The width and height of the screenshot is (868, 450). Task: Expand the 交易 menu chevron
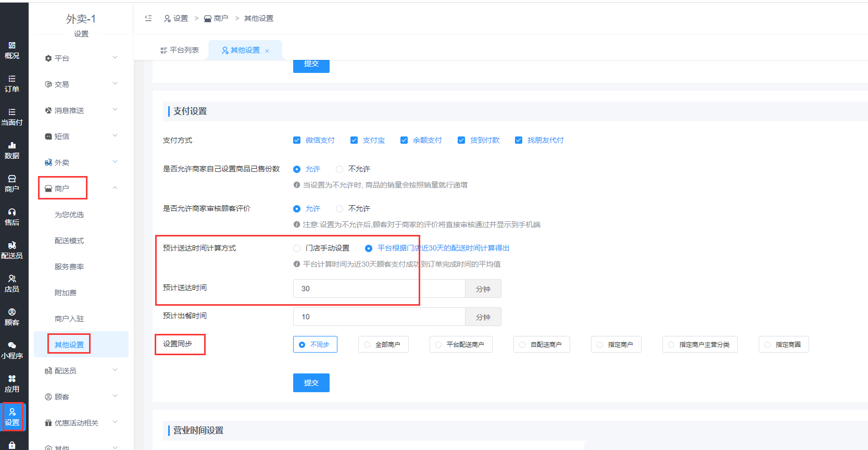[x=115, y=83]
